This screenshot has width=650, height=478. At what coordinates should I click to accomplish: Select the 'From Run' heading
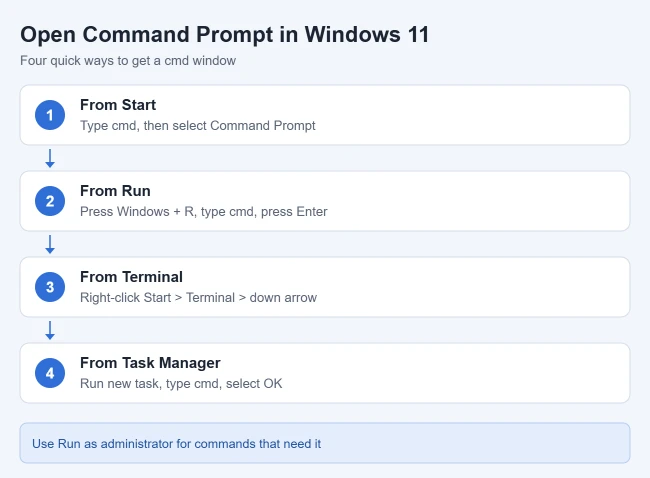[115, 191]
